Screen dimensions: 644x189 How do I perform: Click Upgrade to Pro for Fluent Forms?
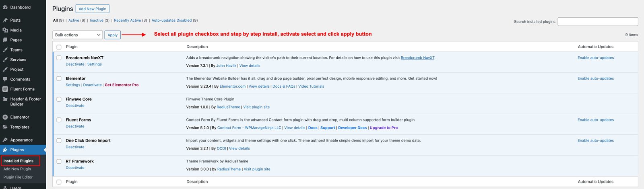pyautogui.click(x=384, y=128)
